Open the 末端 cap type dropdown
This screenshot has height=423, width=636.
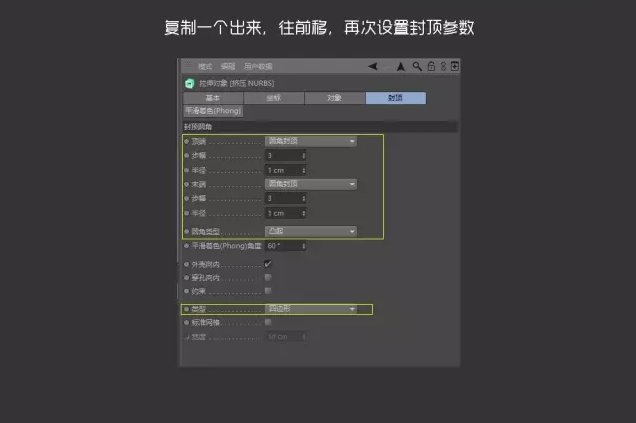point(311,184)
